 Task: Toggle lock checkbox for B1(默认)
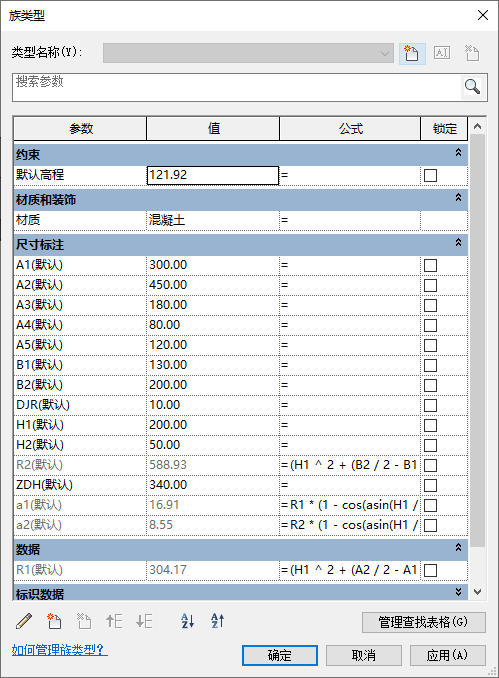[430, 365]
